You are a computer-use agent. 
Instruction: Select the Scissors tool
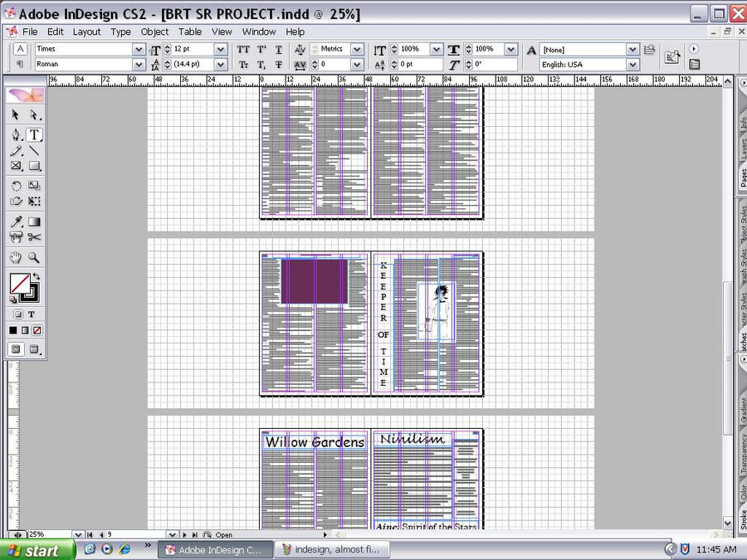(34, 236)
